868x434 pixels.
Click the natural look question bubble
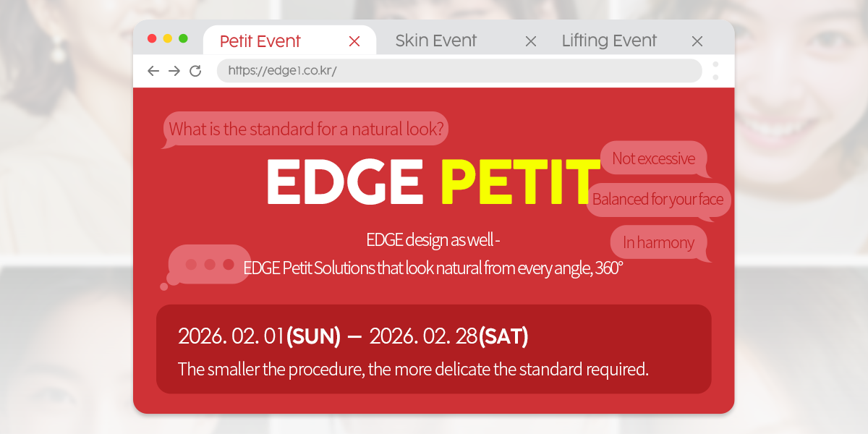(x=306, y=129)
